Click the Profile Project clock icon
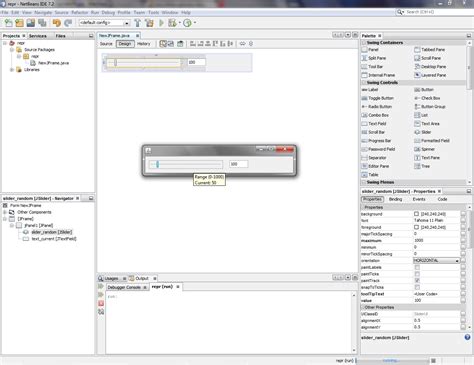 tap(187, 23)
